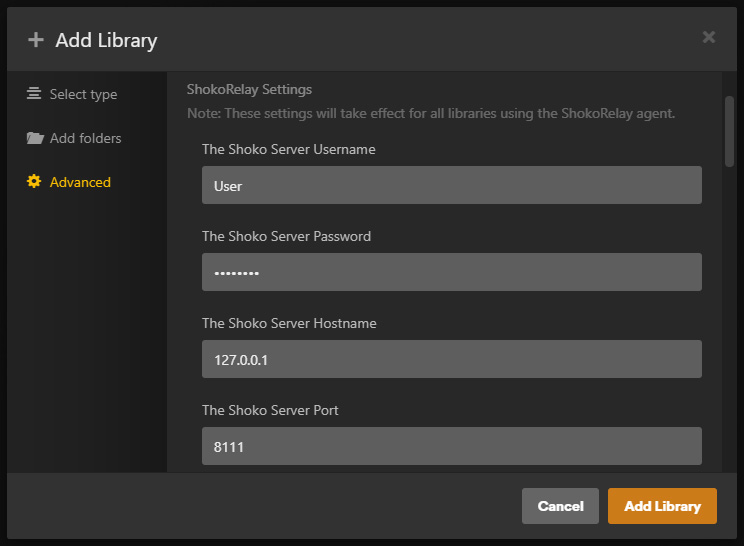The image size is (744, 546).
Task: Click the 'The Shoko Server Hostname' label
Action: pyautogui.click(x=289, y=324)
